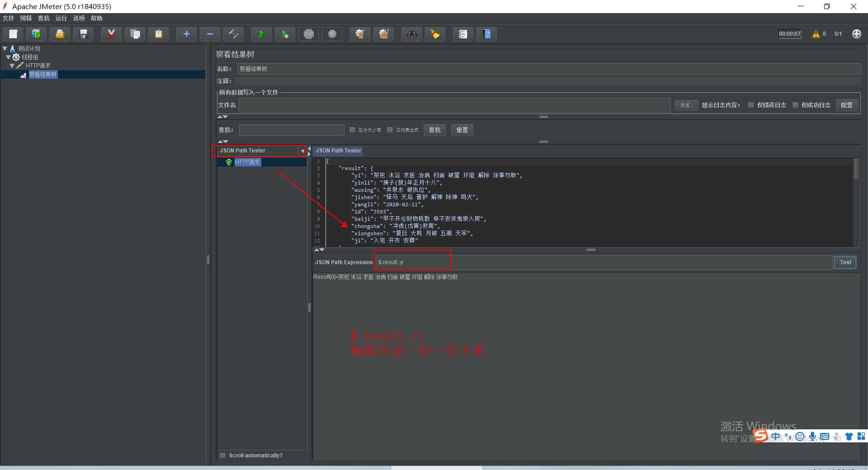
Task: Open the 编辑 menu
Action: pos(26,18)
